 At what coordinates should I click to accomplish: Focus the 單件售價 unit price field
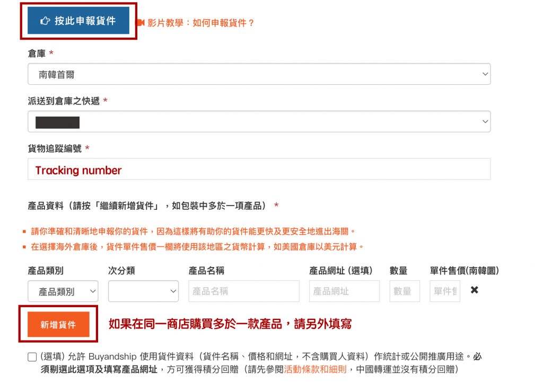445,291
